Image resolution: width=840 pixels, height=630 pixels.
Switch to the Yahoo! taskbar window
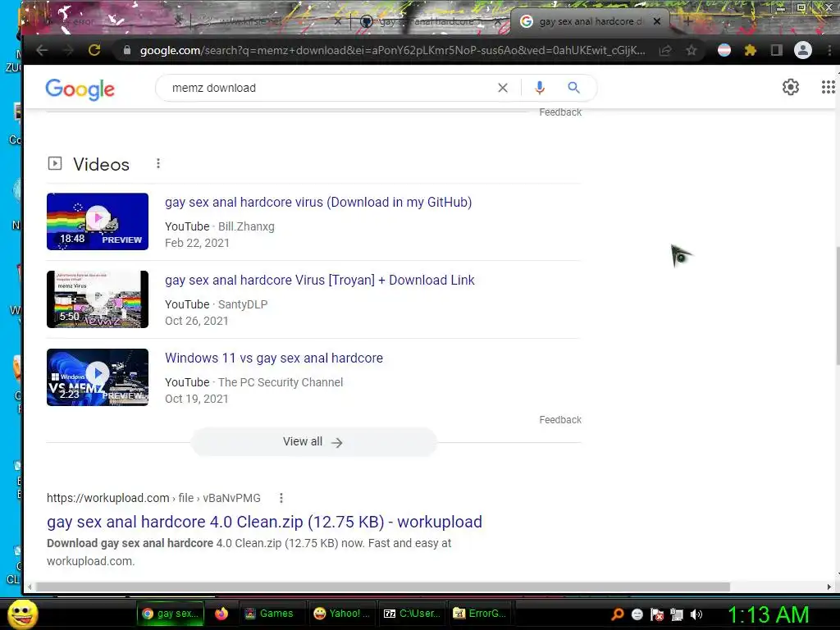click(342, 614)
